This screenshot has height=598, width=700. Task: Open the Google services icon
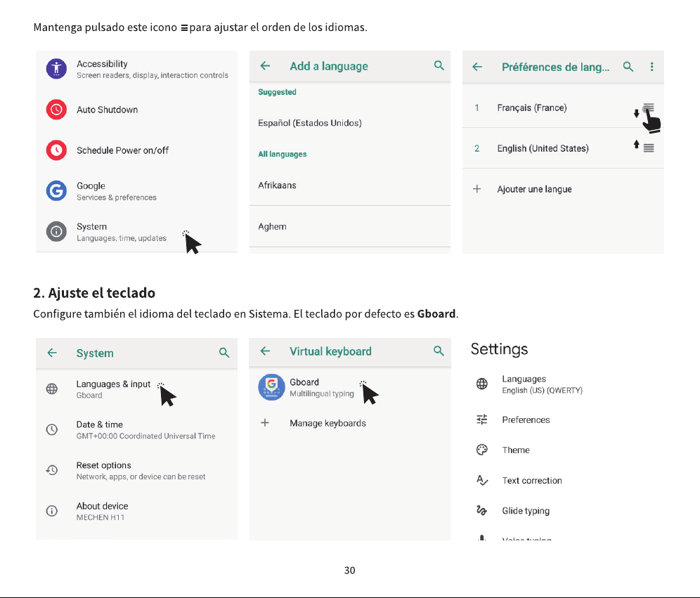56,191
